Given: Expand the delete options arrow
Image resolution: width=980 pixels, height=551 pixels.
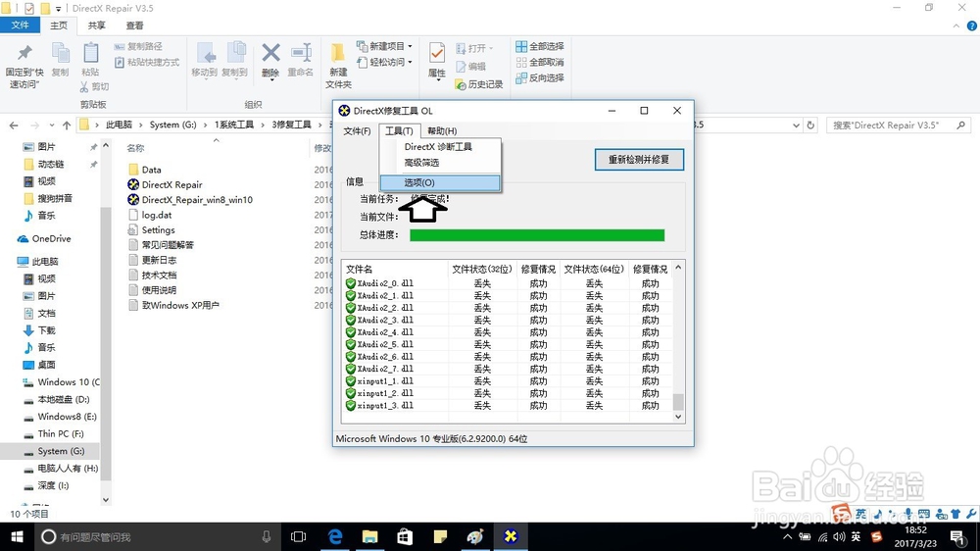Looking at the screenshot, I should [x=270, y=78].
